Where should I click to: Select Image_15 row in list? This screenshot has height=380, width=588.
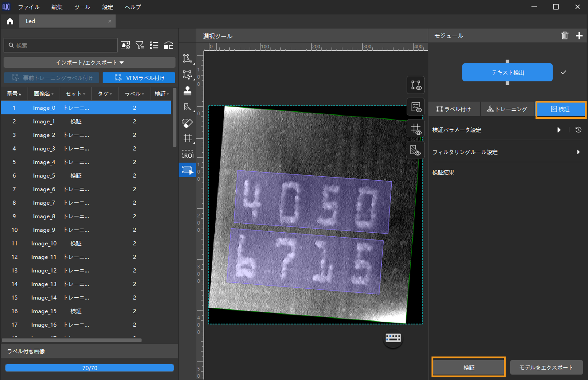[x=86, y=311]
